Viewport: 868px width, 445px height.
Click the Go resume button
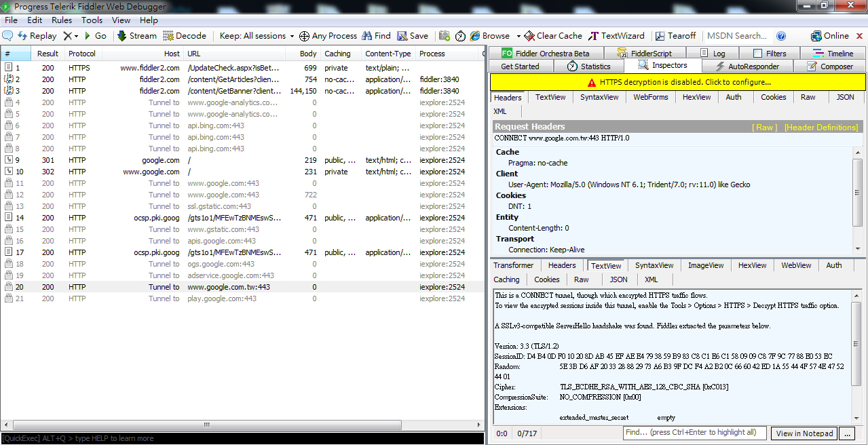(x=95, y=36)
